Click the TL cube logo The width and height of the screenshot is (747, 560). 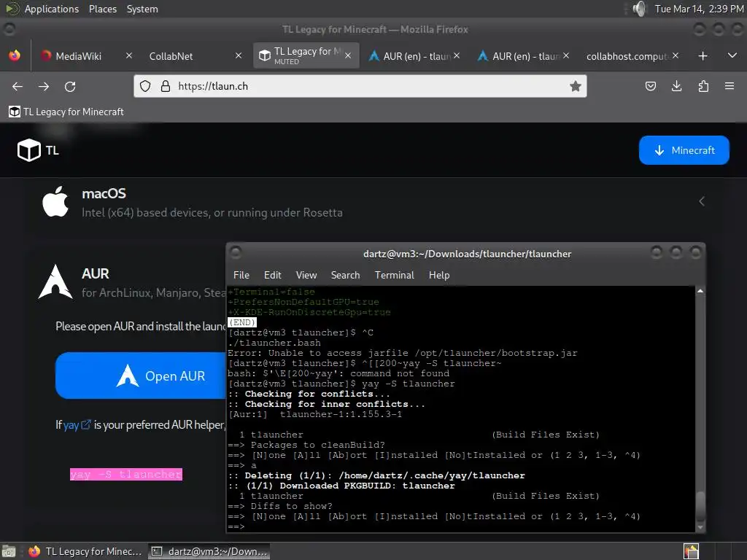coord(29,150)
